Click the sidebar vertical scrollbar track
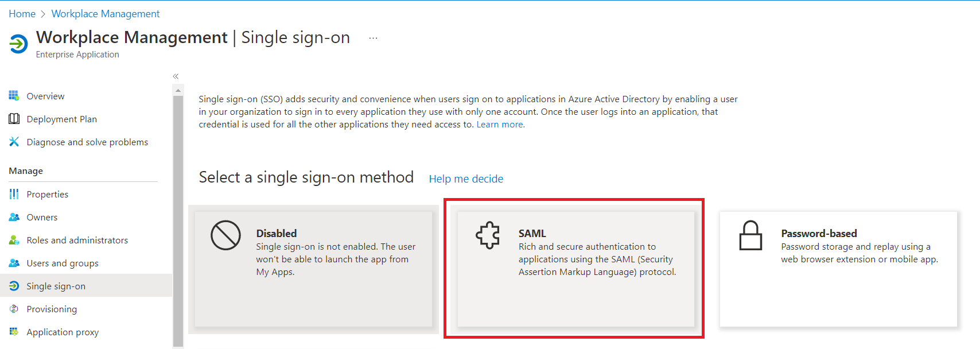Screen dimensions: 980x349 click(x=178, y=222)
